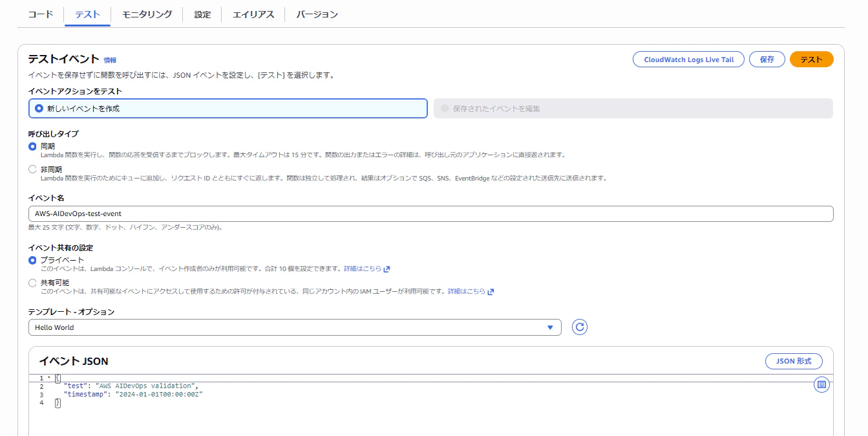Choose 同期 invocation type

click(32, 147)
